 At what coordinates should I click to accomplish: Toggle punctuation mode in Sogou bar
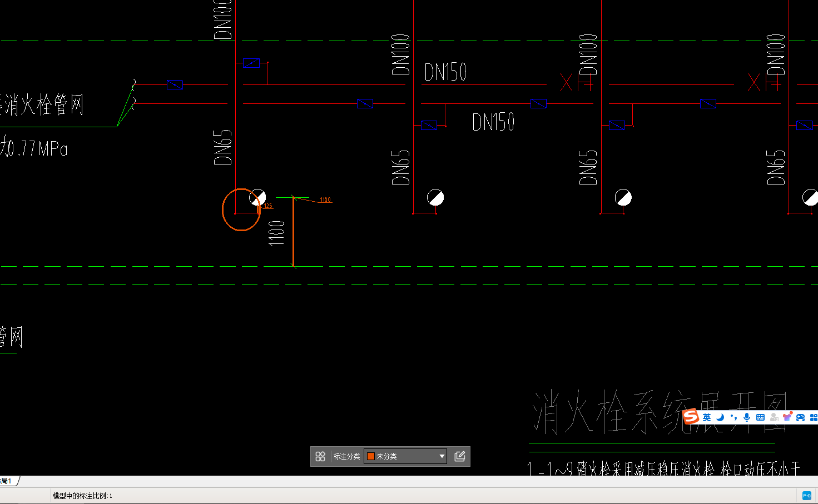pos(734,417)
